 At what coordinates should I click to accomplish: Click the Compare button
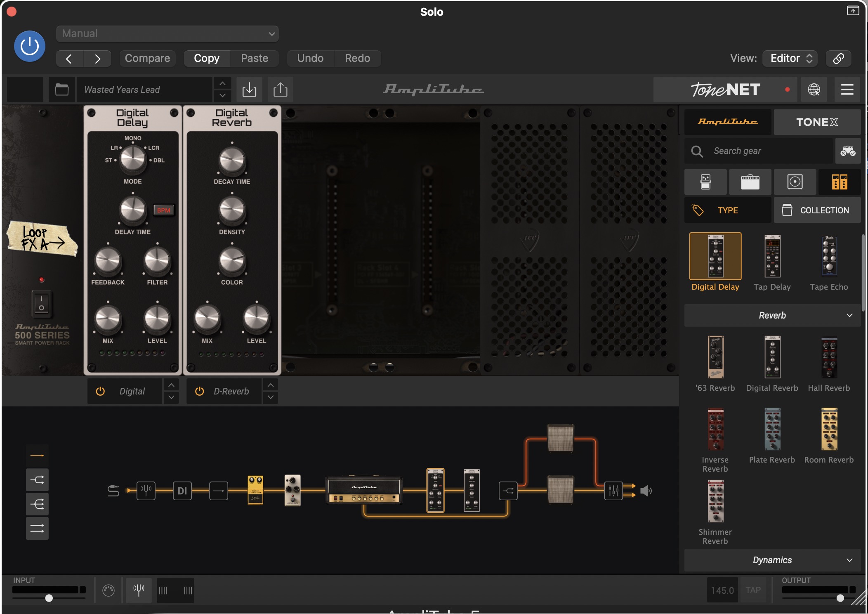[147, 58]
